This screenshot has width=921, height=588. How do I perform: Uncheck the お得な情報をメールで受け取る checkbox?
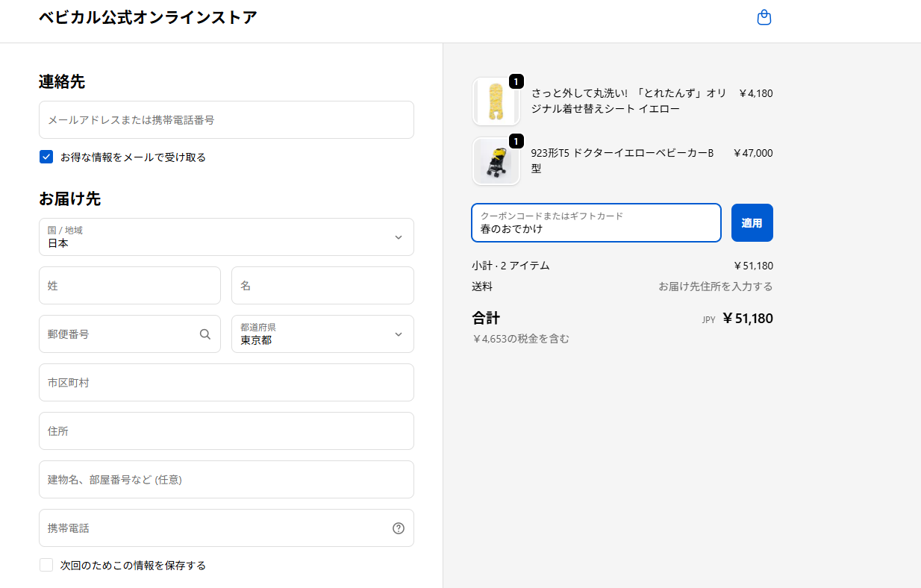(46, 157)
